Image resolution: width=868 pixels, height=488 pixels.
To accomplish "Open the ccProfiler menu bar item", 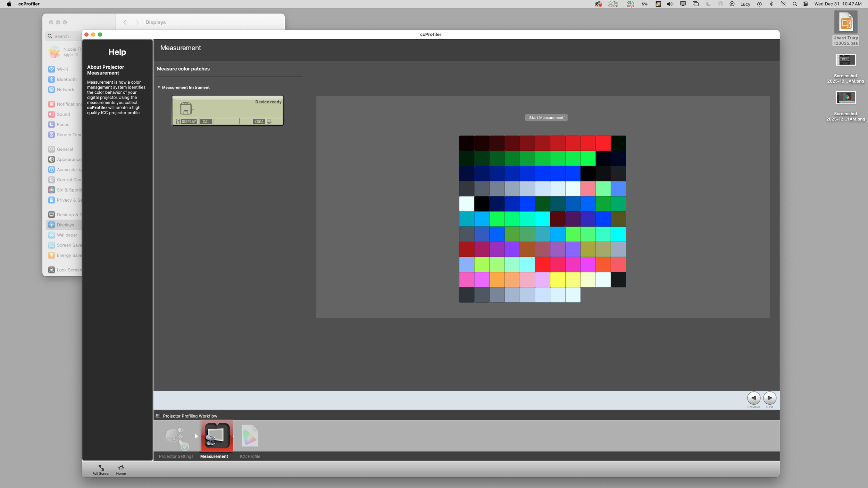I will coord(29,4).
